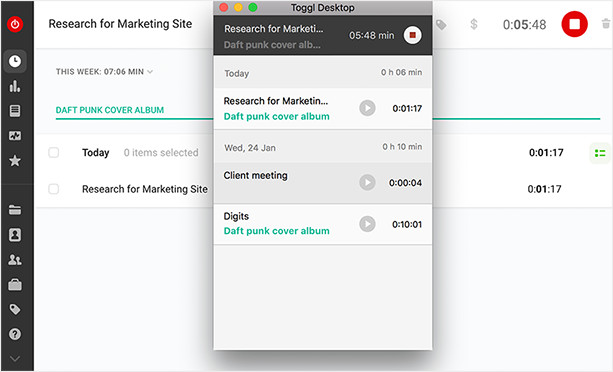Click the tag icon in web timer bar

pyautogui.click(x=441, y=25)
